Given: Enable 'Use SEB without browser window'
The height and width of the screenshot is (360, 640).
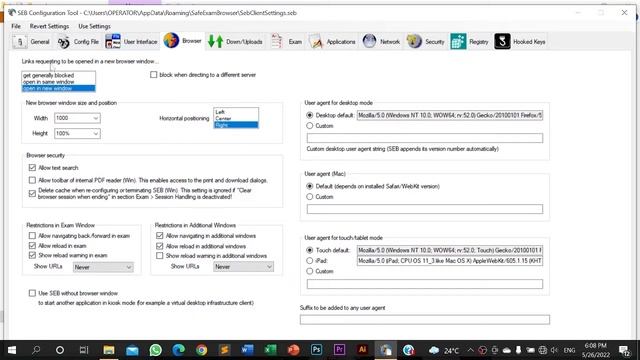Looking at the screenshot, I should [x=32, y=293].
